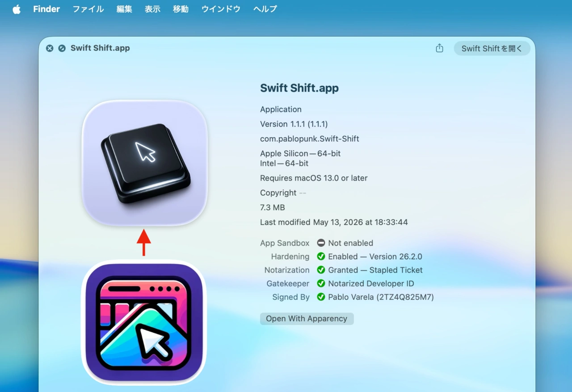Click Granted — Stapled Ticket text
This screenshot has height=392, width=572.
point(375,270)
